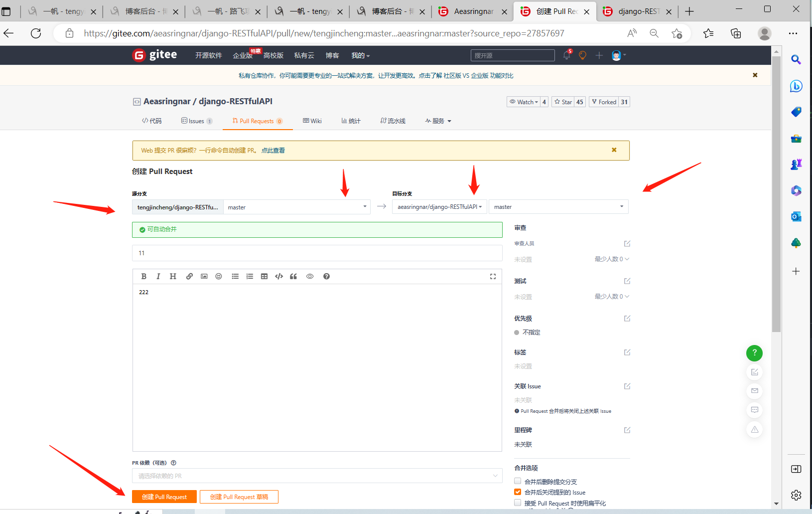This screenshot has height=514, width=812.
Task: Insert an image from the editor toolbar
Action: [204, 276]
